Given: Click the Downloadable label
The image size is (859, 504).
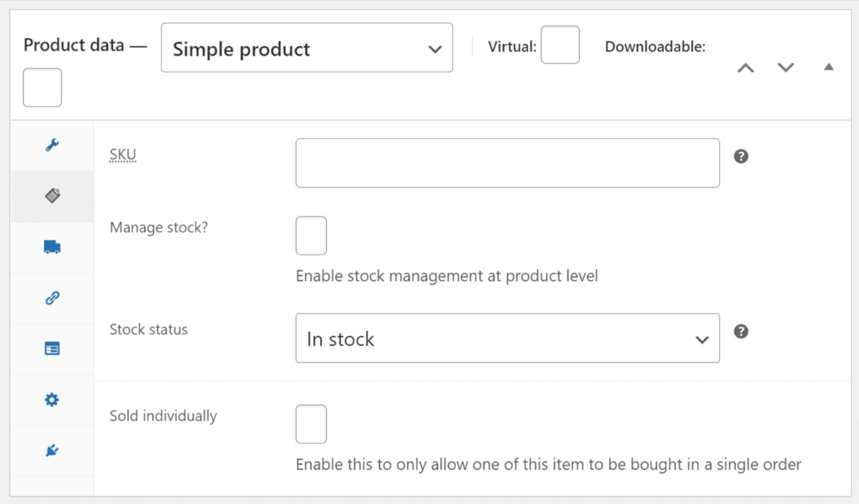Looking at the screenshot, I should 655,46.
